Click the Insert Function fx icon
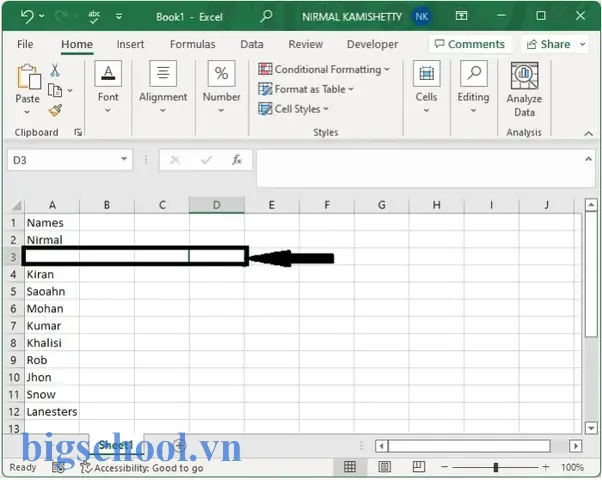 pos(236,160)
